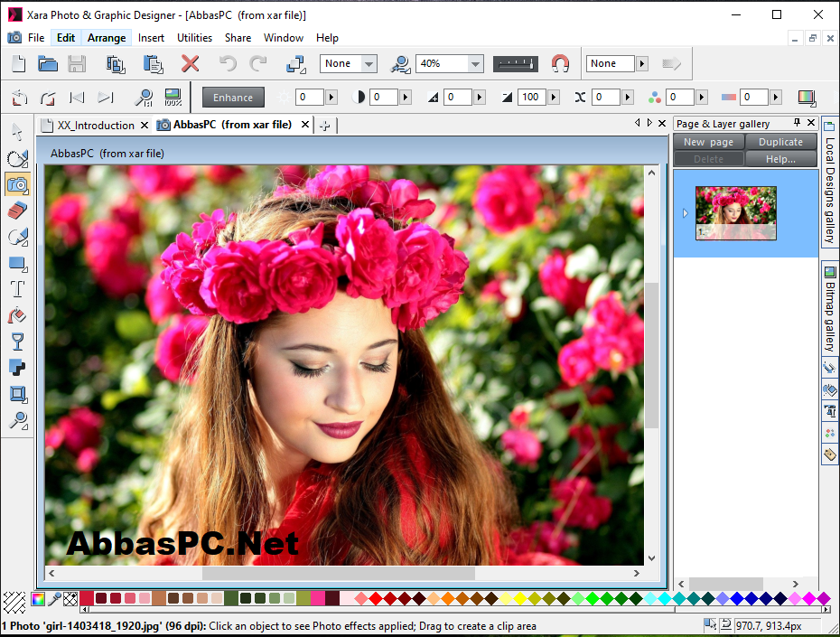
Task: Adjust the nudge size ruler slider
Action: (516, 64)
